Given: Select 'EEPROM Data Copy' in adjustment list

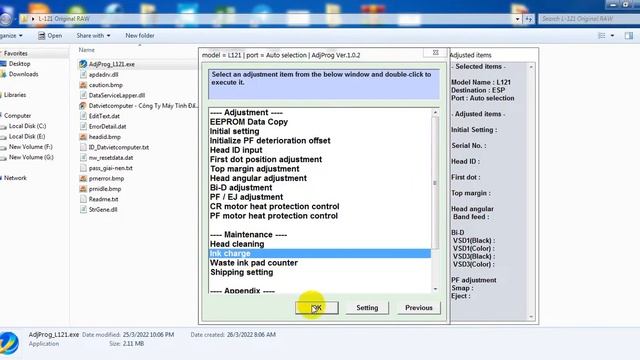Looking at the screenshot, I should (x=249, y=122).
